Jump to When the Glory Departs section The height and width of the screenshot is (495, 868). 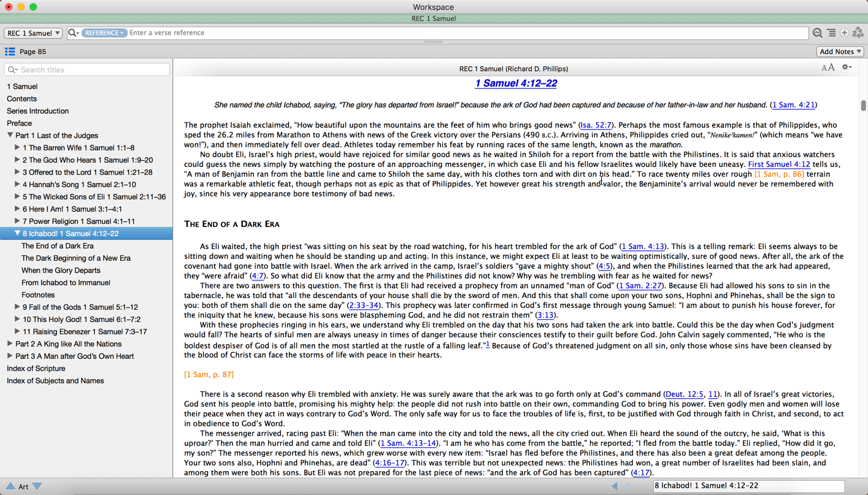click(x=61, y=271)
